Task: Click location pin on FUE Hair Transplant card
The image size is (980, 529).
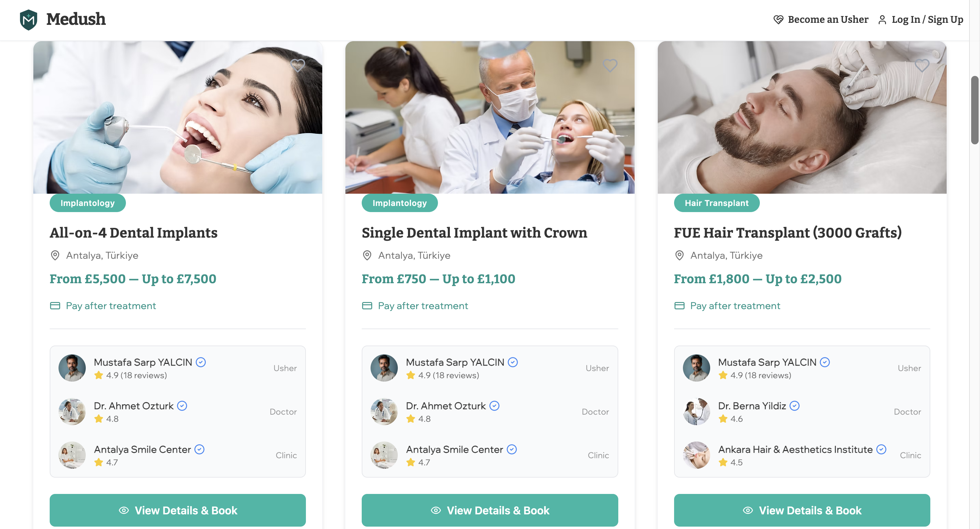Action: [x=680, y=255]
